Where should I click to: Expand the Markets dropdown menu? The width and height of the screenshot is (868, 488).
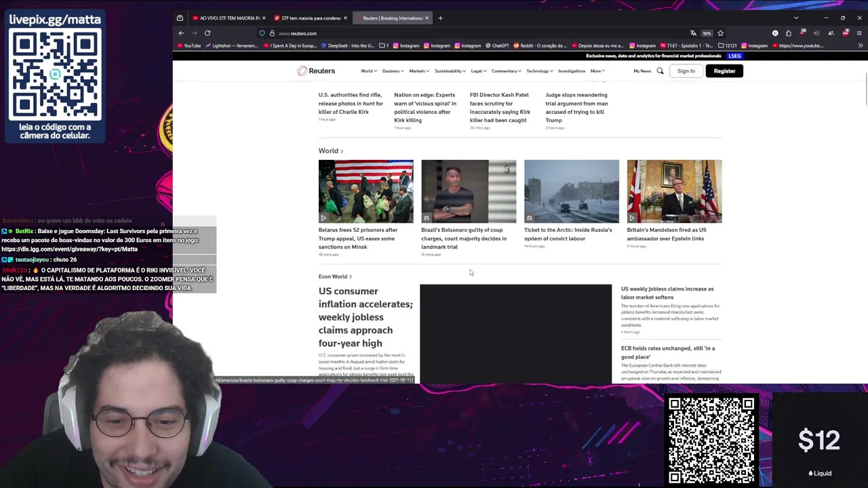tap(419, 70)
